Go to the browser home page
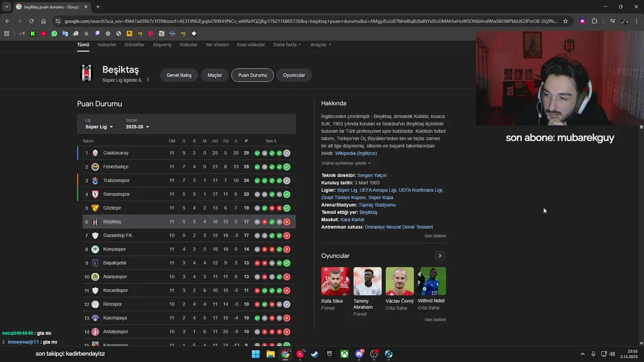Viewport: 644px width, 362px height. (x=43, y=21)
